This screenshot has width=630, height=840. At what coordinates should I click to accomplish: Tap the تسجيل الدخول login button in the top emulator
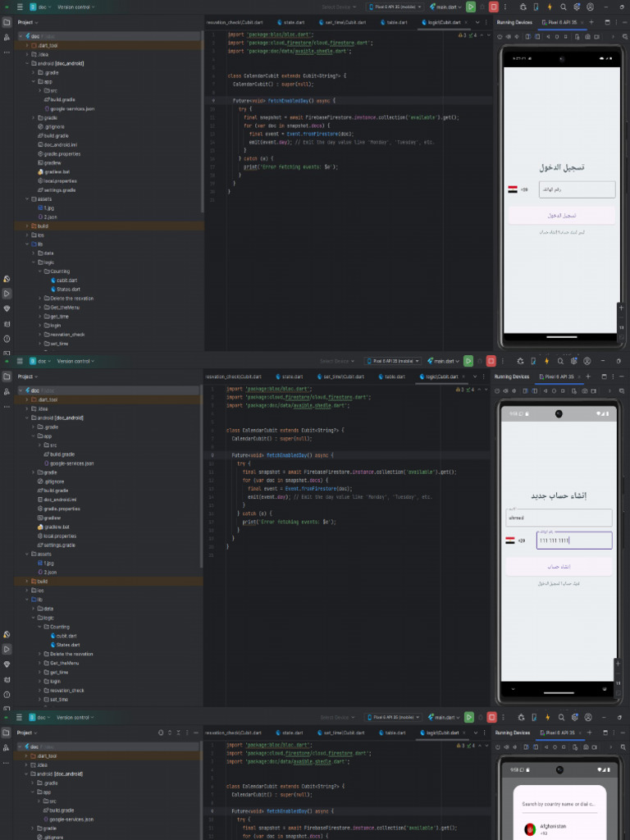[x=561, y=216]
